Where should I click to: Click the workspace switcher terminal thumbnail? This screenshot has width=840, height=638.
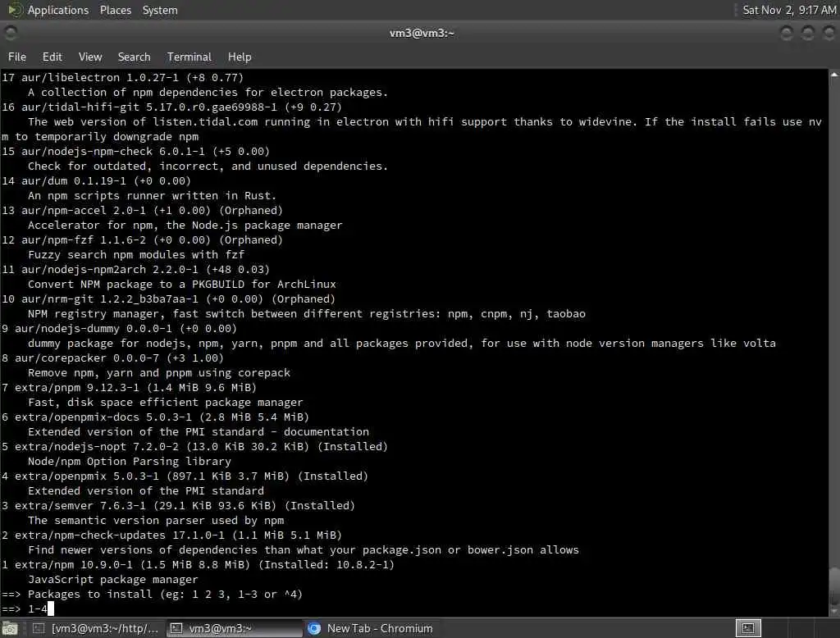tap(748, 628)
